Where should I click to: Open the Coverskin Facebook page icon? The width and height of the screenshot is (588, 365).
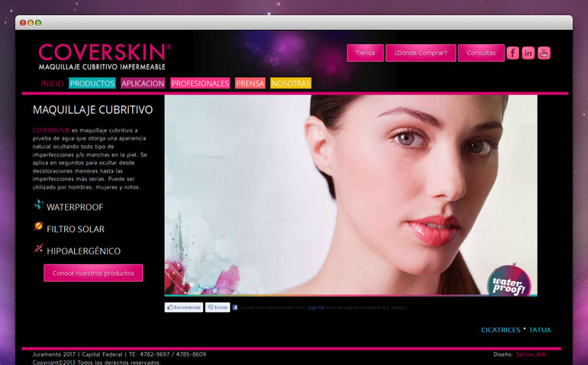pyautogui.click(x=512, y=53)
